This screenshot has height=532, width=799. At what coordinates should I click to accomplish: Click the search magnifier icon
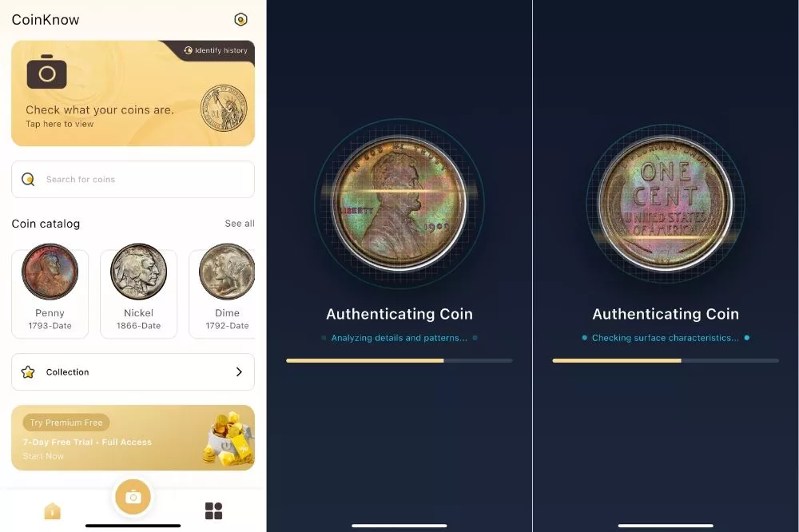coord(28,180)
